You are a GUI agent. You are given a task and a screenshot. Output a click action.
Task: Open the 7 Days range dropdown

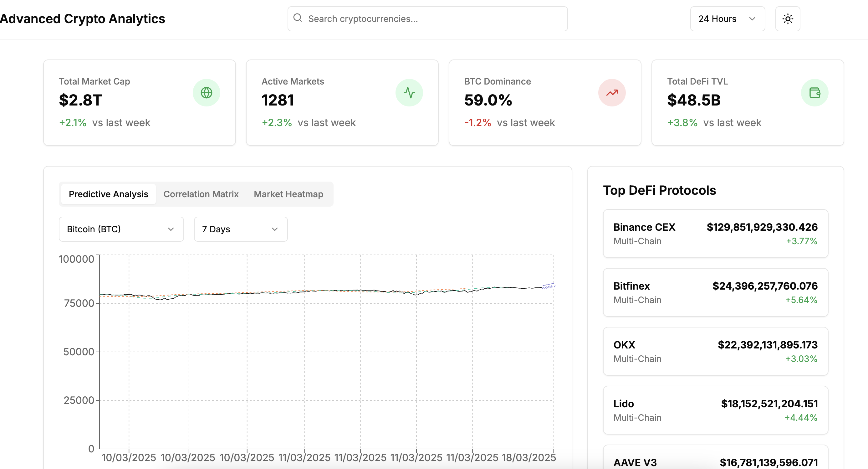point(241,229)
